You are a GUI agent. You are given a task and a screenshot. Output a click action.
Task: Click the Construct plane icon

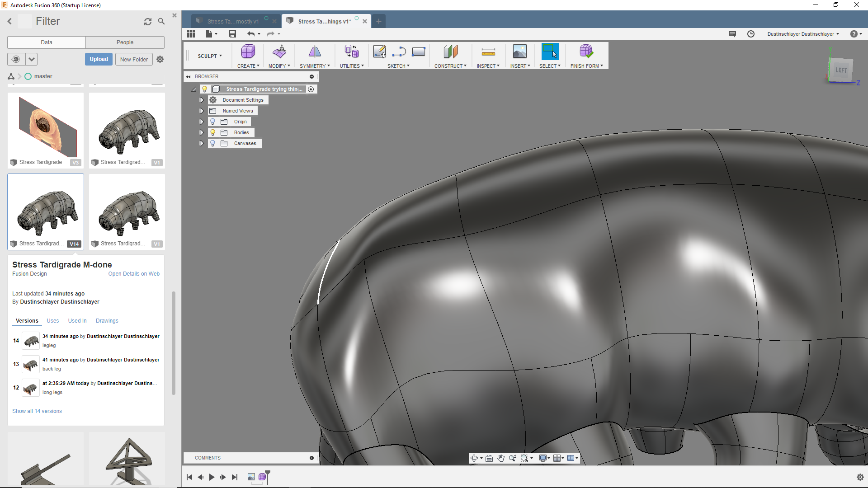[x=450, y=52]
